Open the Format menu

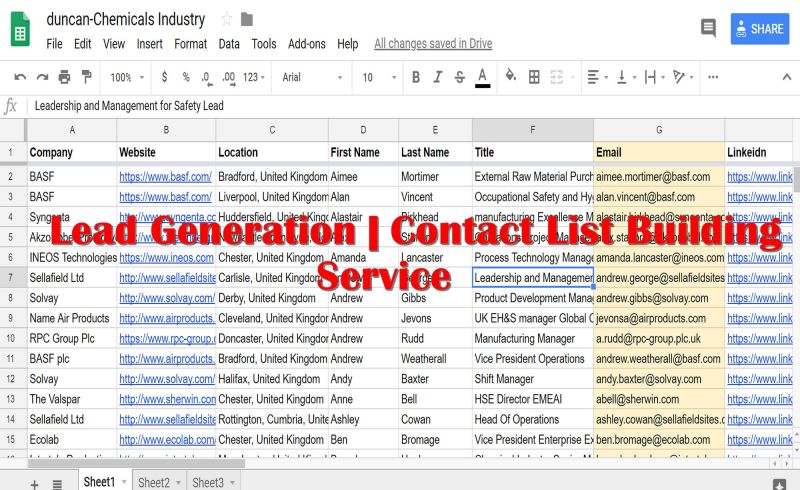click(x=190, y=44)
